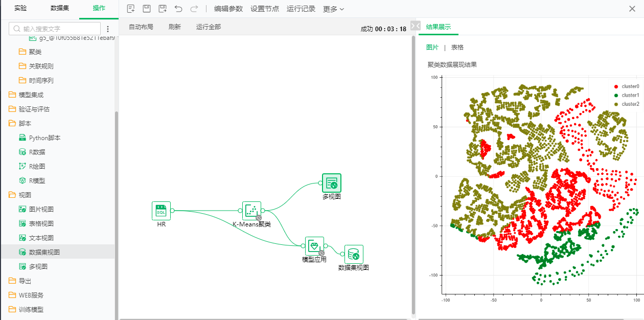Screen dimensions: 644x320
Task: Select the 结果展示 tab
Action: [x=439, y=27]
